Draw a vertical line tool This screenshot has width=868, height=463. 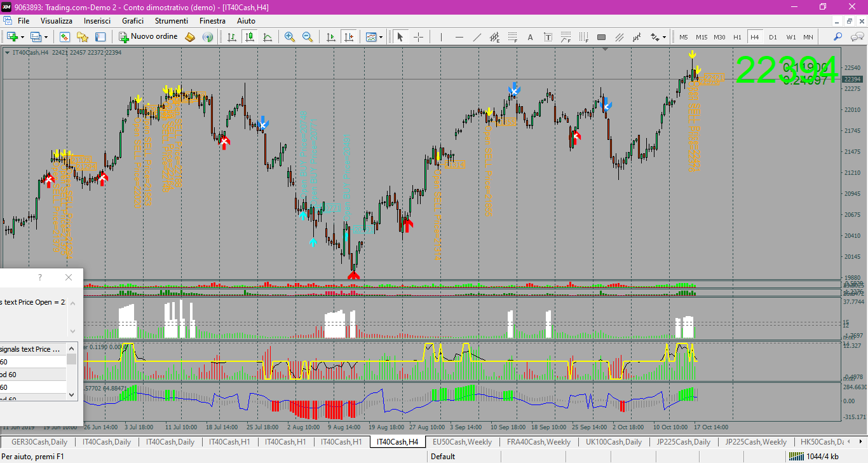coord(441,37)
